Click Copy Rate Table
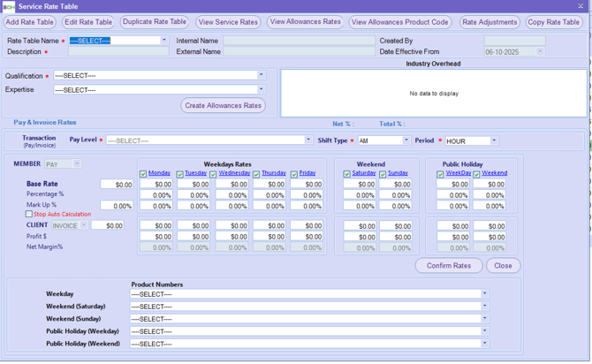Image resolution: width=592 pixels, height=364 pixels. pyautogui.click(x=554, y=22)
